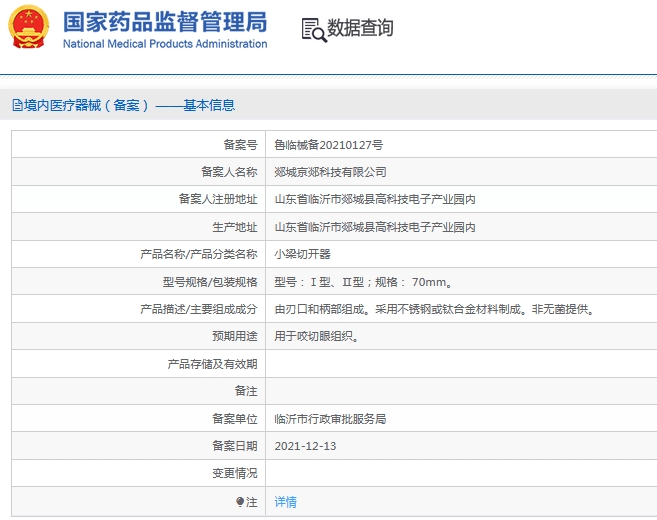The height and width of the screenshot is (520, 657).
Task: Click the national emblem logo
Action: tap(28, 27)
